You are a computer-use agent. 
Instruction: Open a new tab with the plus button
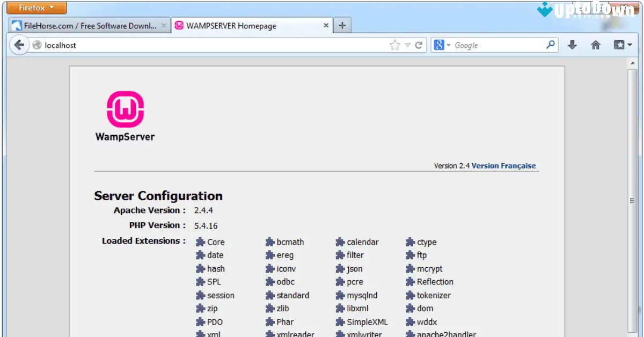coord(342,24)
